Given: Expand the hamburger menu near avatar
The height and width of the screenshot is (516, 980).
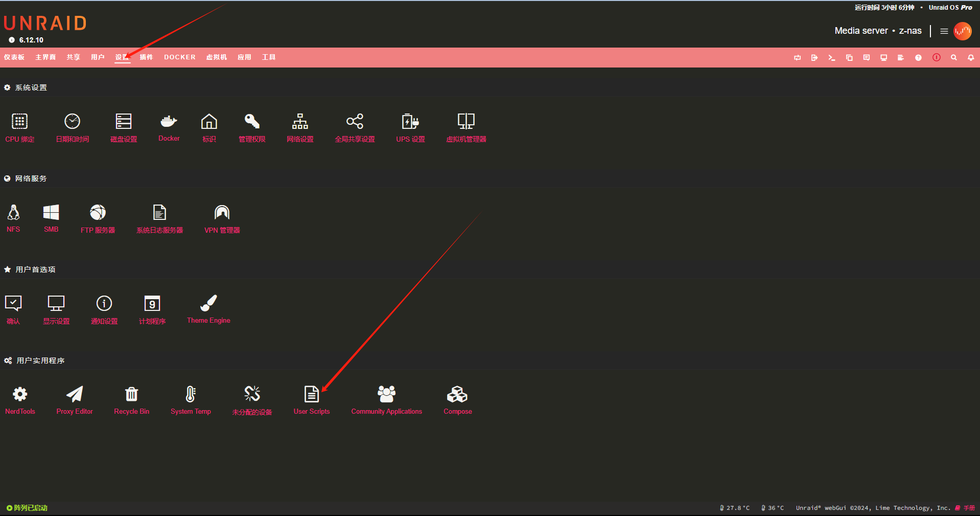Looking at the screenshot, I should pos(944,31).
